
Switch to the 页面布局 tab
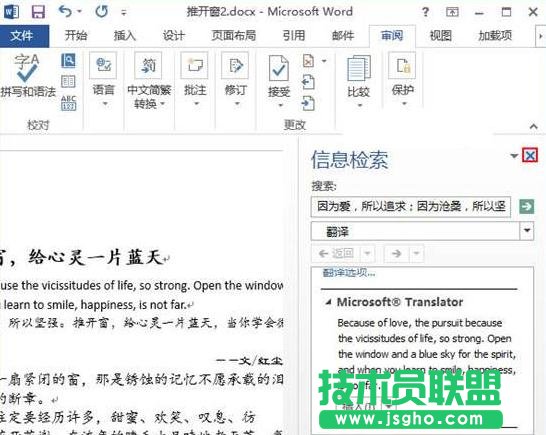[x=234, y=36]
